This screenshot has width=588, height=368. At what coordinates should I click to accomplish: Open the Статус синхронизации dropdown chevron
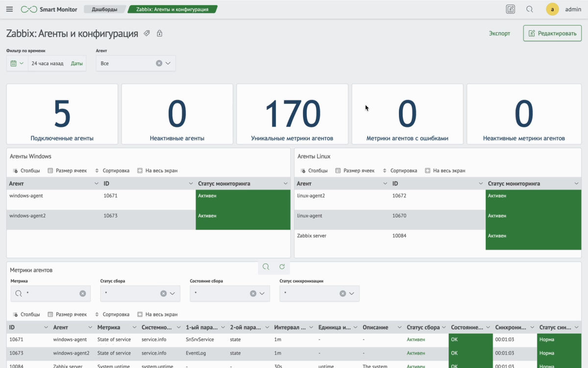[x=352, y=293]
